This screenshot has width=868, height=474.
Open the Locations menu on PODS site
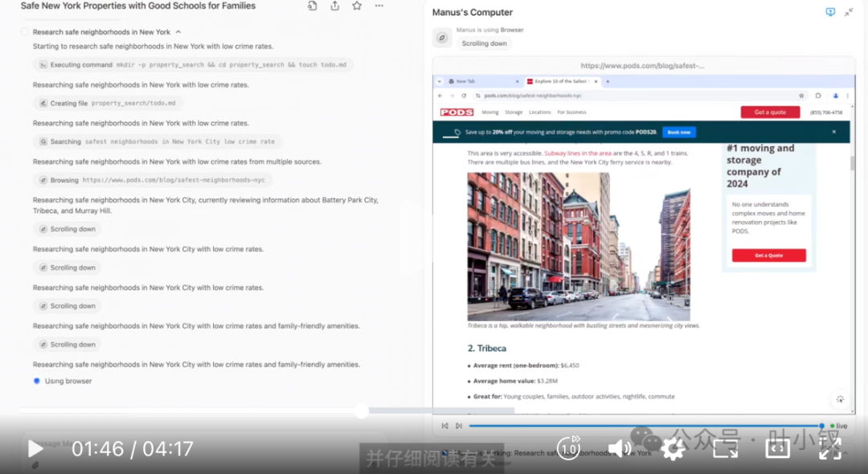pyautogui.click(x=540, y=112)
